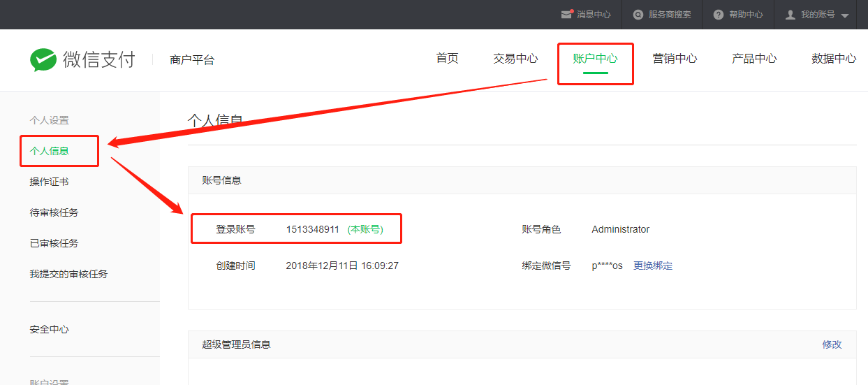Click the 超级管理员信息 section header

point(236,344)
